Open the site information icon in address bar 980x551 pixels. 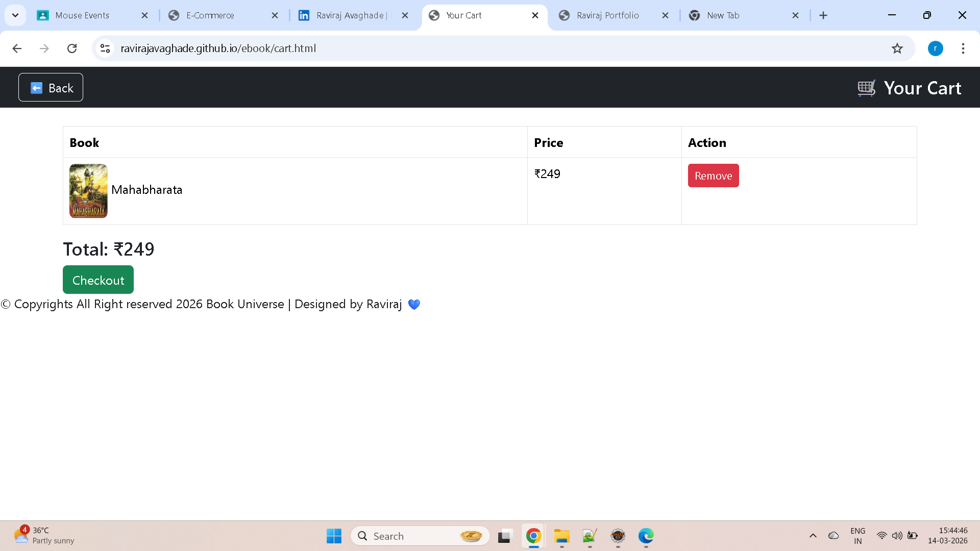point(105,48)
